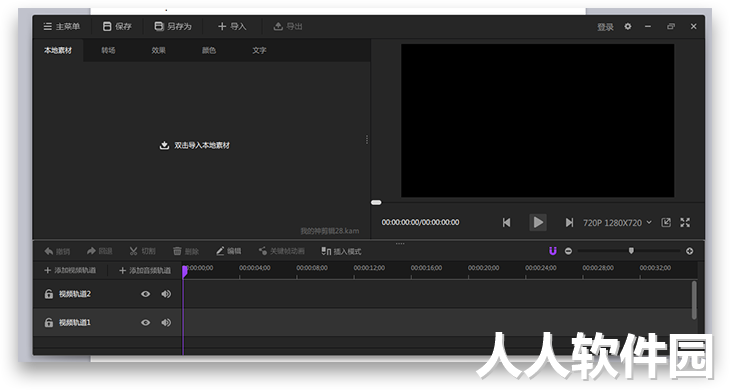Click the 00:00:00:00/00:00:00:00 timecode
This screenshot has height=390, width=730.
click(x=420, y=222)
